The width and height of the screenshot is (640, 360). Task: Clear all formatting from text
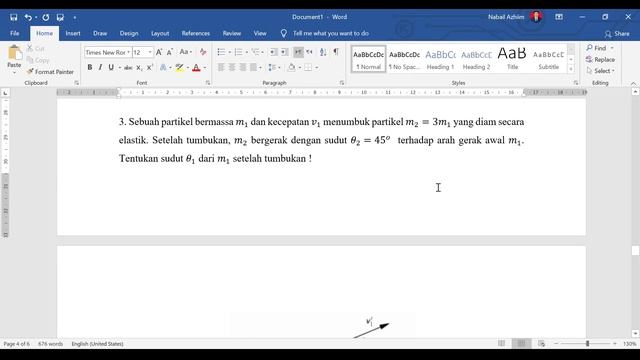(x=203, y=52)
